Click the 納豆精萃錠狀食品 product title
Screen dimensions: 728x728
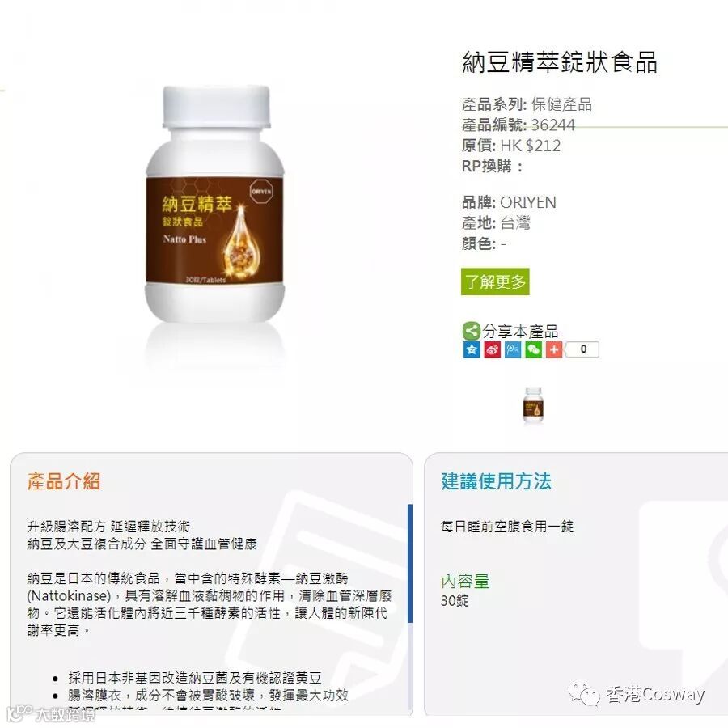pos(560,61)
